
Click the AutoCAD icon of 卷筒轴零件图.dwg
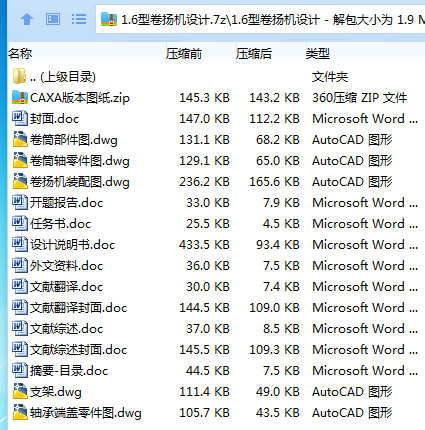point(20,160)
